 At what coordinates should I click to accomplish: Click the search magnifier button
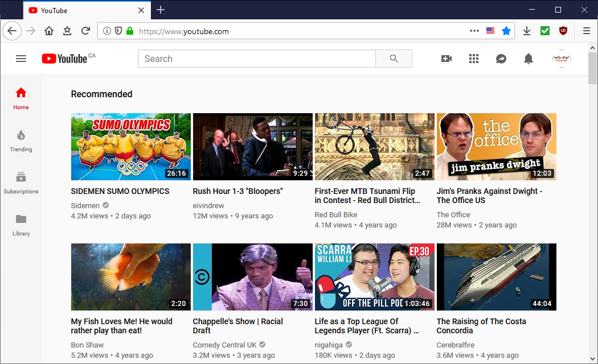pyautogui.click(x=394, y=59)
